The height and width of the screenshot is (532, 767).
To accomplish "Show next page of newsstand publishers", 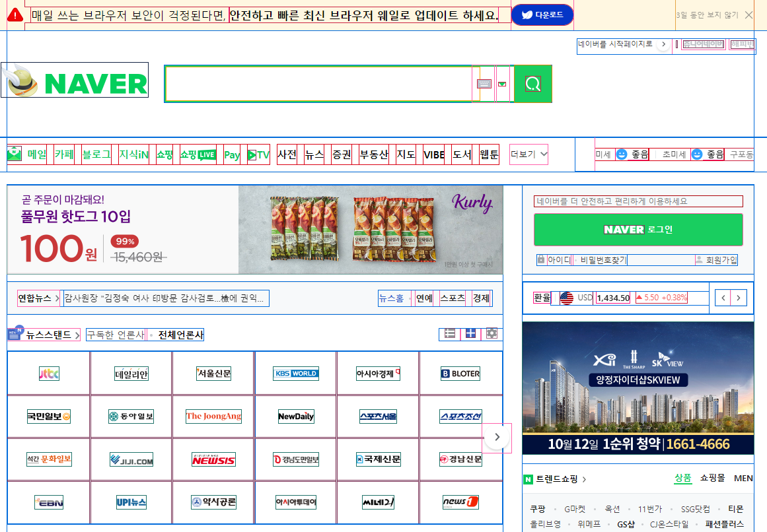I will pyautogui.click(x=497, y=437).
